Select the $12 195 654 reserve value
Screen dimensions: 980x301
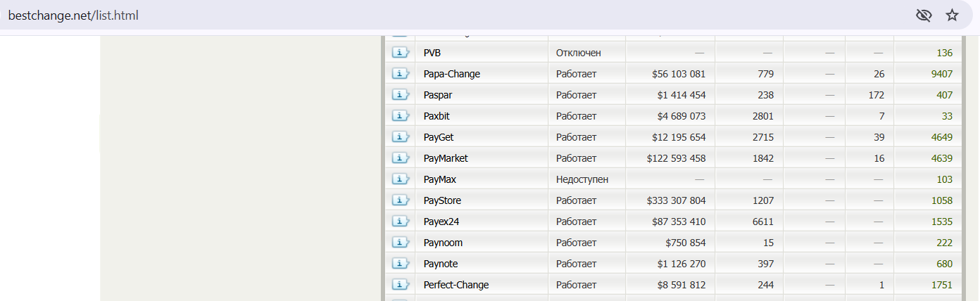(679, 137)
